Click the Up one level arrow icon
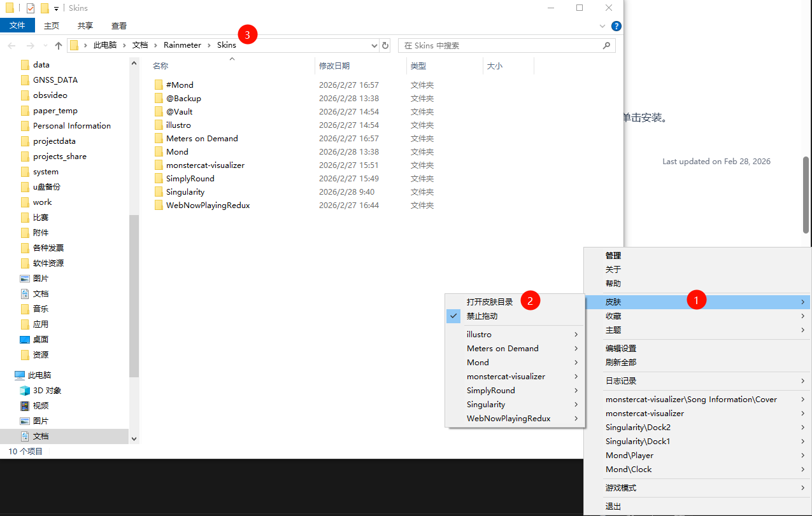This screenshot has height=516, width=812. tap(59, 45)
